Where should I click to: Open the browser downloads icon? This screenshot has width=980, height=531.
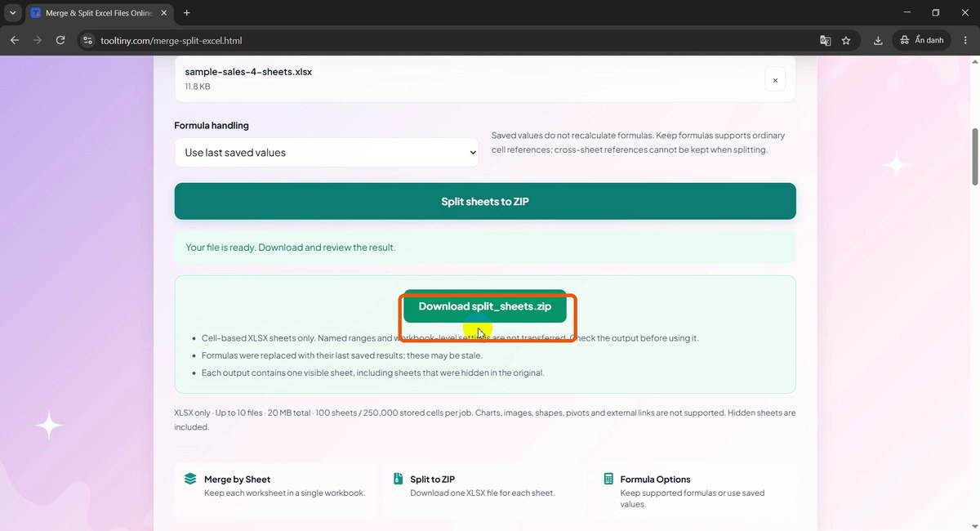coord(878,40)
